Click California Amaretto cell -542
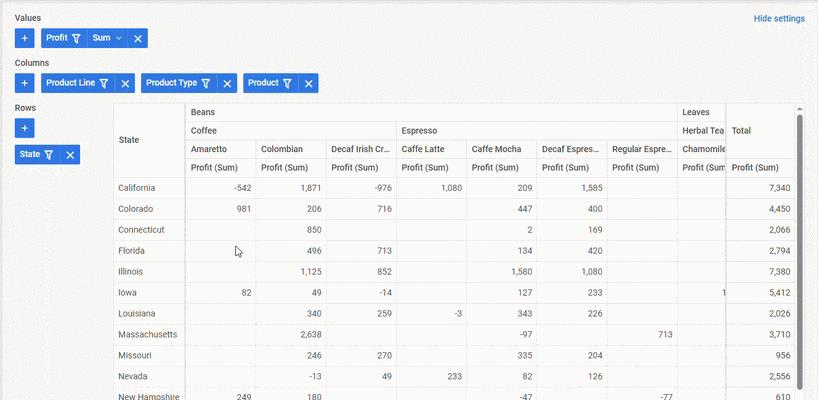 coord(220,188)
